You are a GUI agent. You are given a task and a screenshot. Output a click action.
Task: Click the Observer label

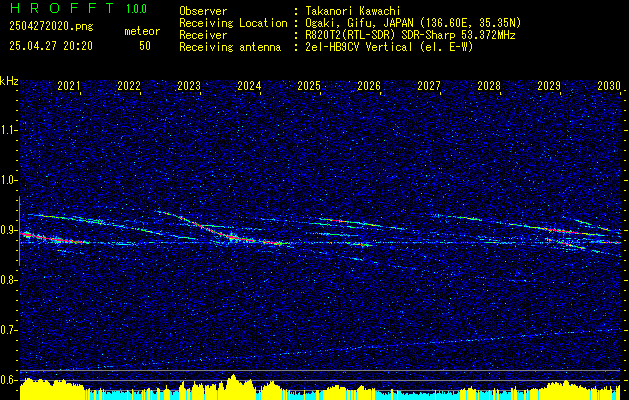pyautogui.click(x=203, y=11)
